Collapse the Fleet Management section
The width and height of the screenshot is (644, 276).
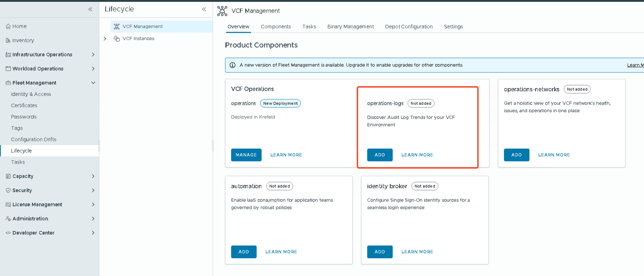point(93,83)
